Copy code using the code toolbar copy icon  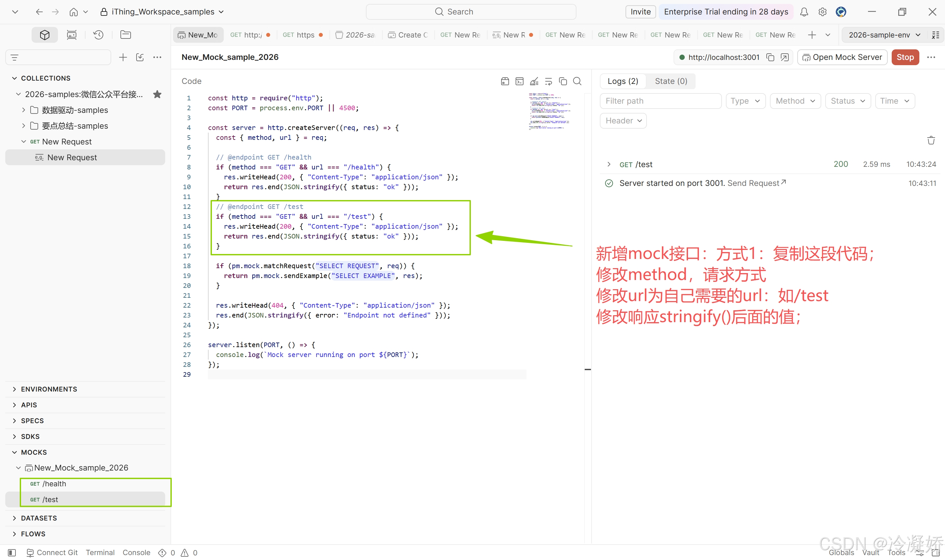coord(563,81)
